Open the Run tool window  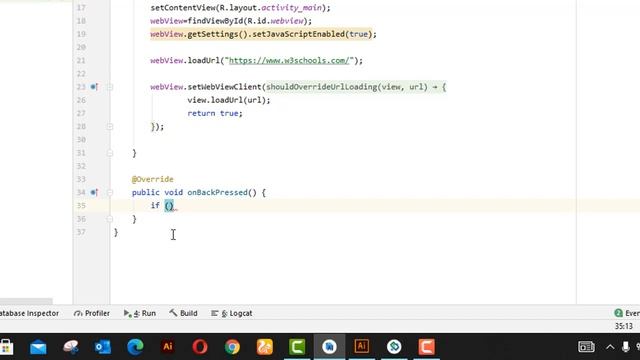pyautogui.click(x=140, y=313)
